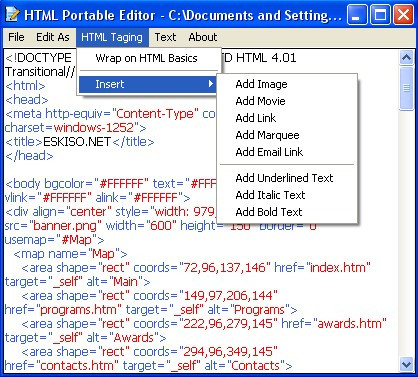Click the "Content-Type" attribute value

(155, 114)
